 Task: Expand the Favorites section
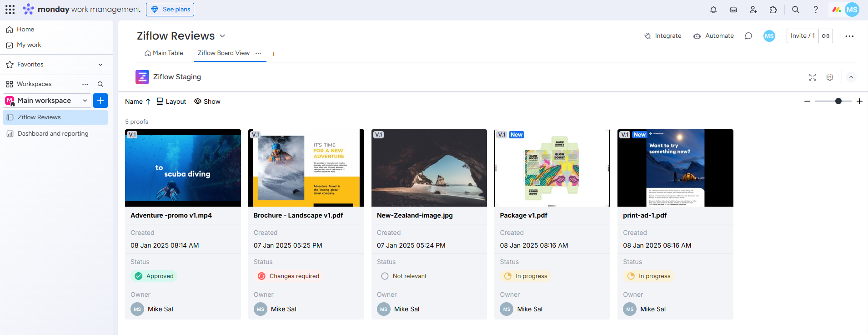click(100, 65)
